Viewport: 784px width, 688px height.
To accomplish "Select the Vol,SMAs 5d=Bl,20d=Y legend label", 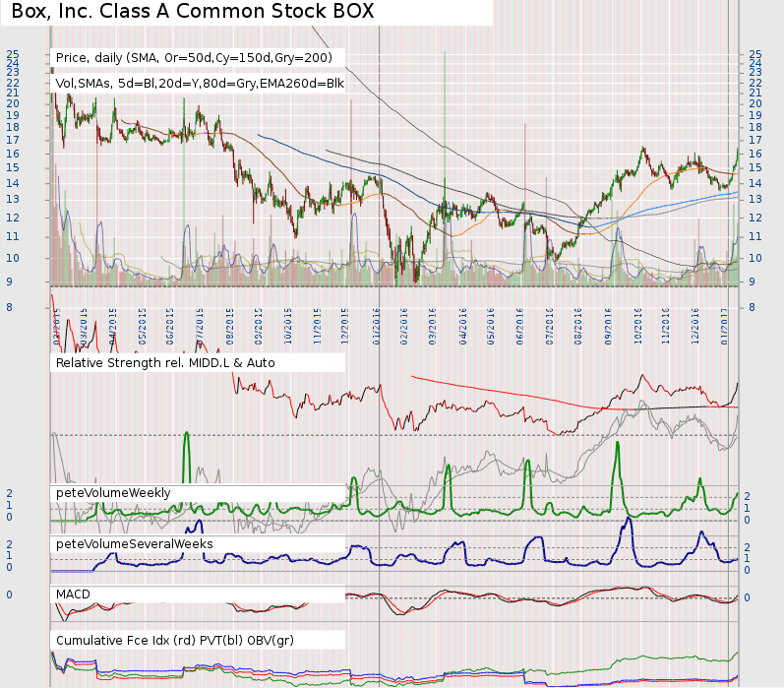I will click(x=200, y=83).
